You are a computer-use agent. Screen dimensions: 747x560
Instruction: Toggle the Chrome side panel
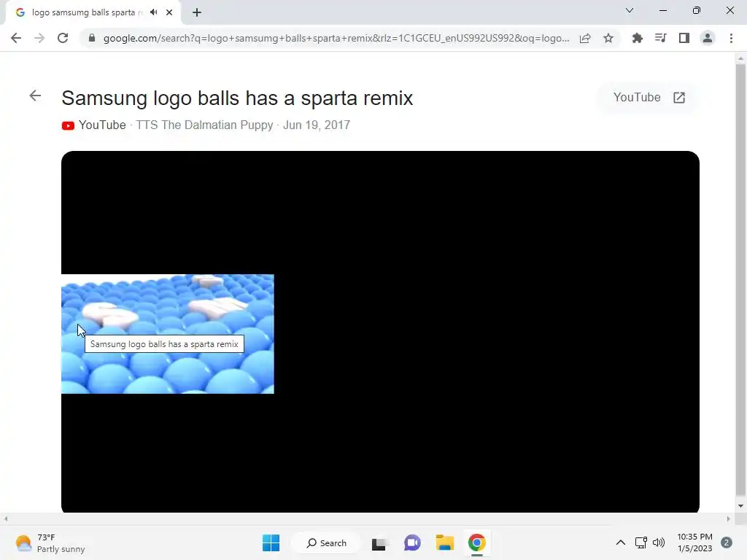point(684,38)
